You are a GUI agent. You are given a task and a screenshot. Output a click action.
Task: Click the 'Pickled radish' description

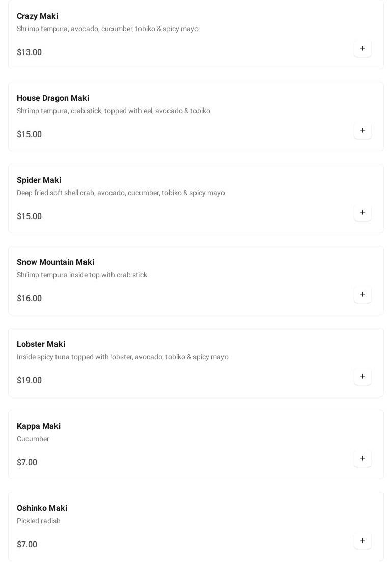click(x=39, y=521)
